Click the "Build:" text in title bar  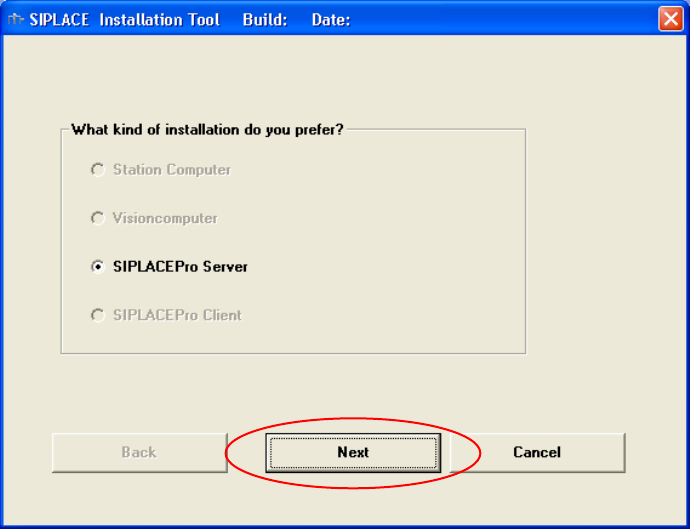pyautogui.click(x=264, y=19)
